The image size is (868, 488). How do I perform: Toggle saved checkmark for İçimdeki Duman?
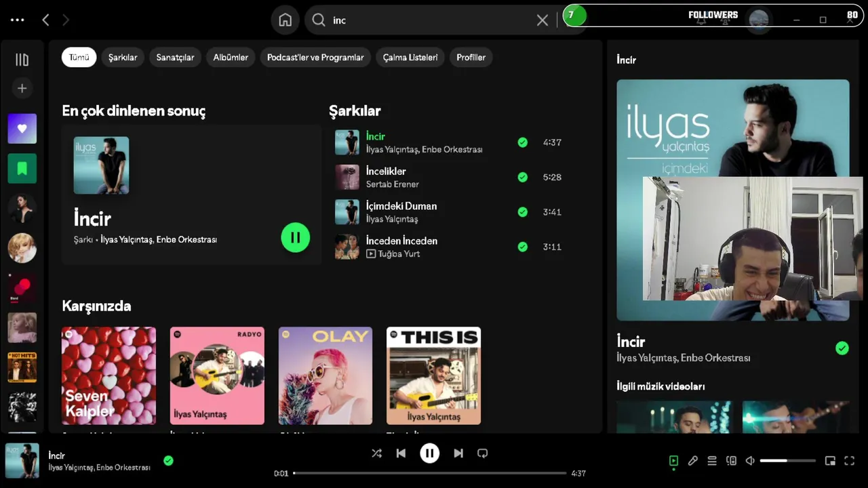522,212
